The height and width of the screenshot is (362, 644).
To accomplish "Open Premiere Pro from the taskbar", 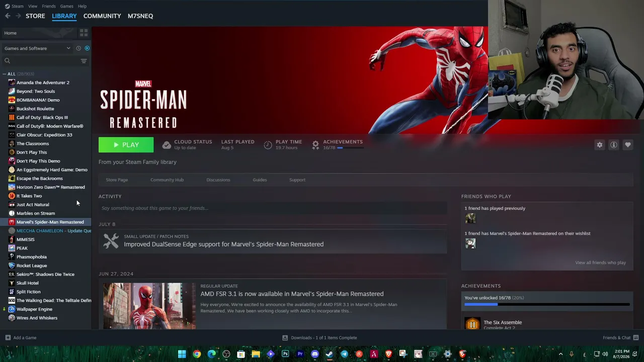I will pyautogui.click(x=300, y=354).
